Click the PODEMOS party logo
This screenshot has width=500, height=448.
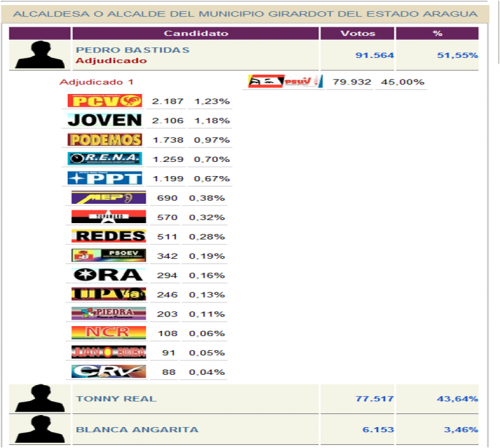pos(105,140)
